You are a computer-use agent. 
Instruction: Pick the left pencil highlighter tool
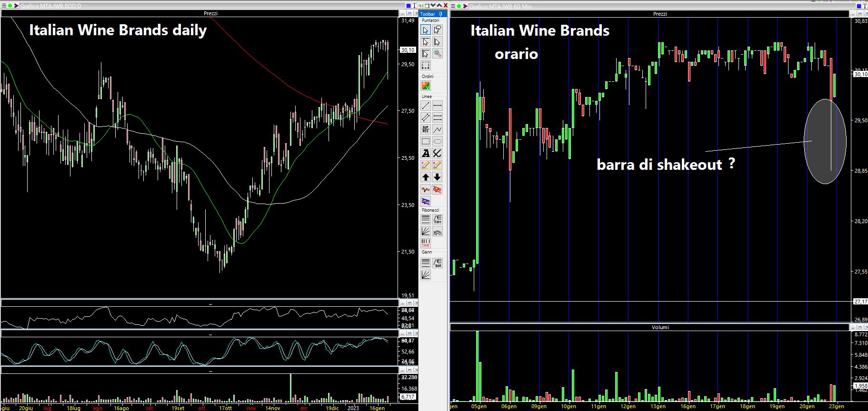tap(426, 165)
